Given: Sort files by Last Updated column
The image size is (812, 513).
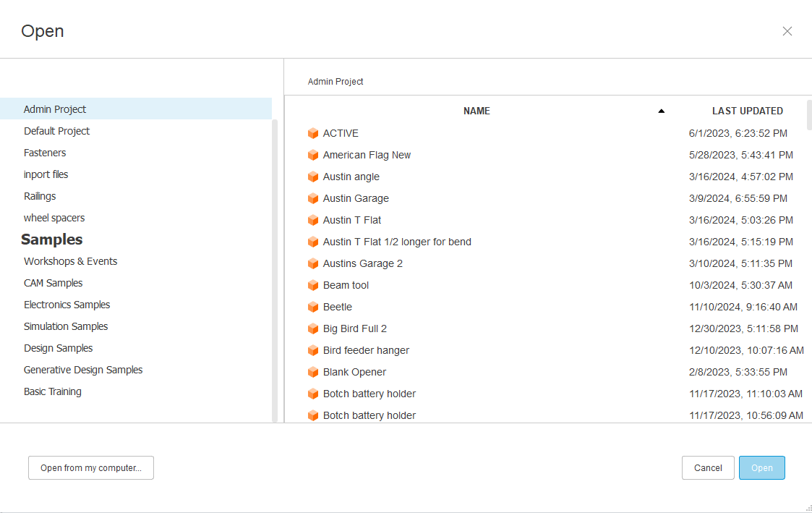Looking at the screenshot, I should tap(747, 111).
